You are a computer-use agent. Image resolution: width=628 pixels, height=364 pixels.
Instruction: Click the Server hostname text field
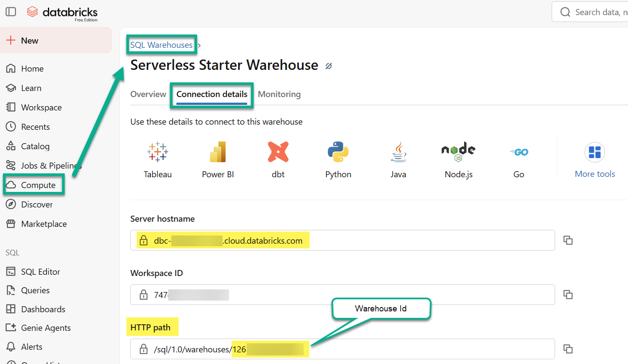pos(342,240)
